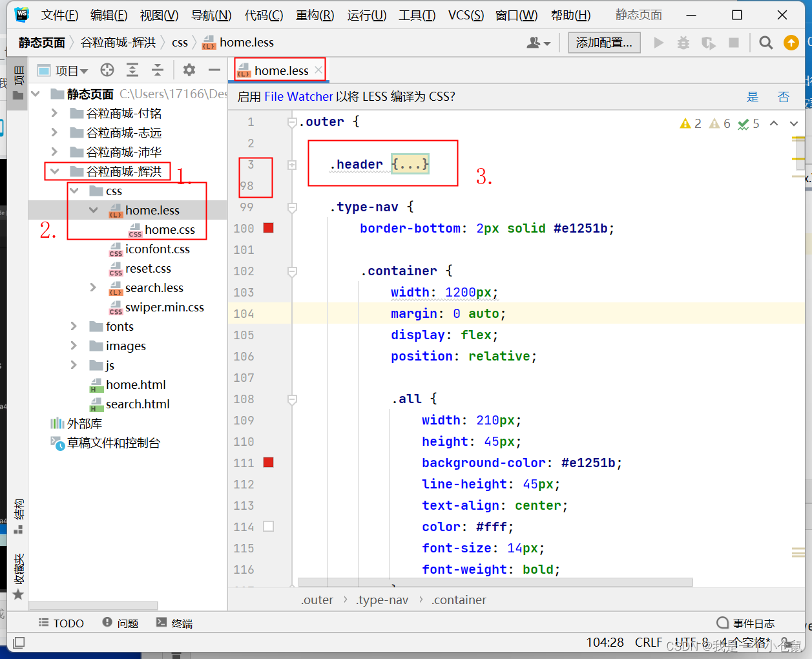Open the 问题 tool window
The image size is (812, 659).
coord(121,623)
